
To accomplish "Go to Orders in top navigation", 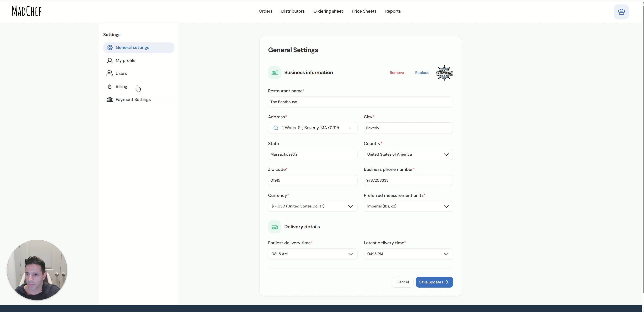I will 266,11.
